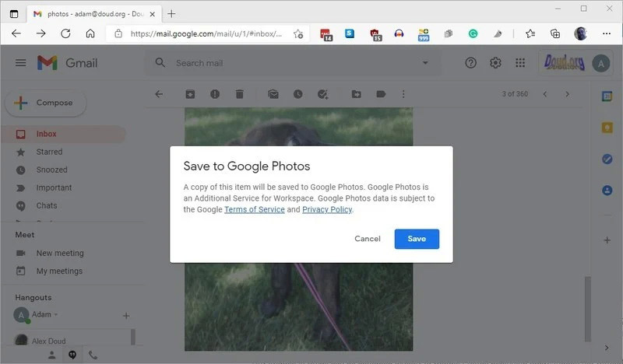Apply a label to this email

(x=381, y=94)
